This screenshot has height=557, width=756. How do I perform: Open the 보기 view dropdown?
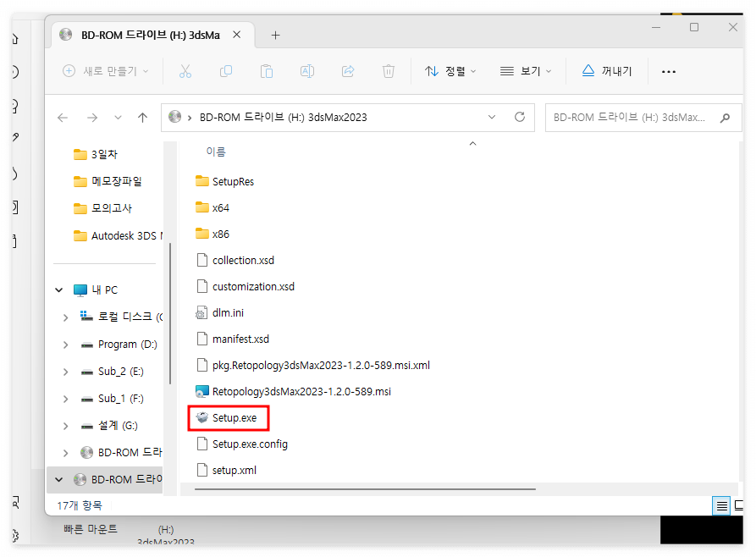click(x=526, y=71)
